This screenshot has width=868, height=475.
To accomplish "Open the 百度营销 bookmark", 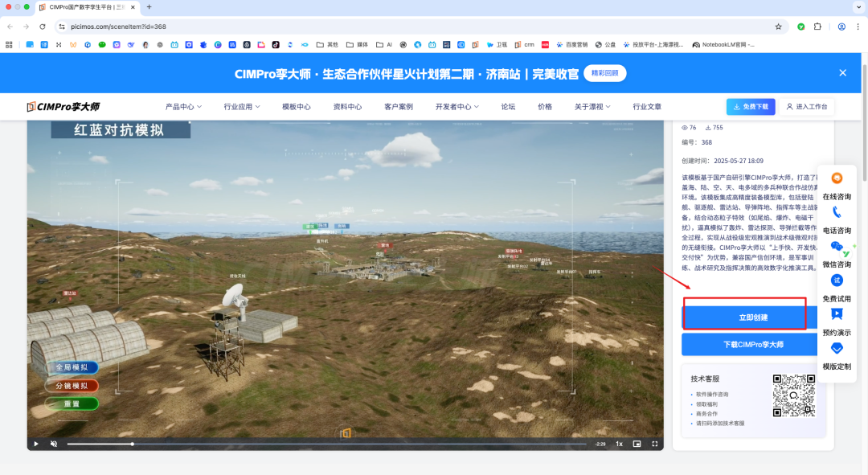I will (x=572, y=45).
